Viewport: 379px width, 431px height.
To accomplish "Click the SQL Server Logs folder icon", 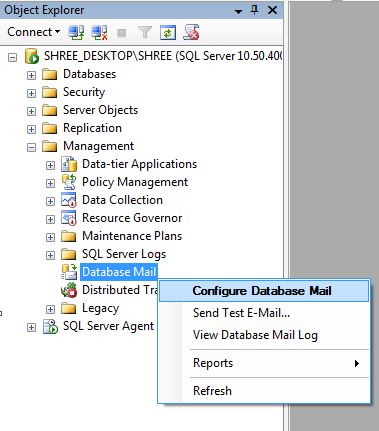I will 69,254.
